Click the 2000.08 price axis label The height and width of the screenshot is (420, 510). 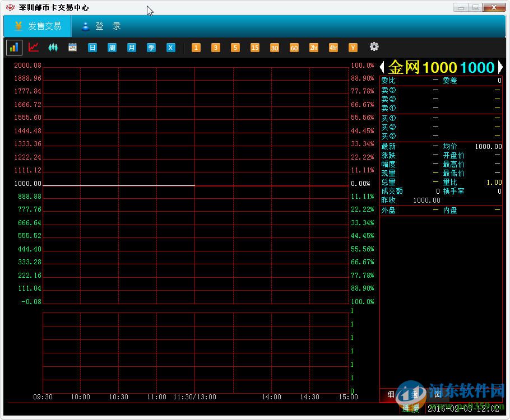[27, 66]
